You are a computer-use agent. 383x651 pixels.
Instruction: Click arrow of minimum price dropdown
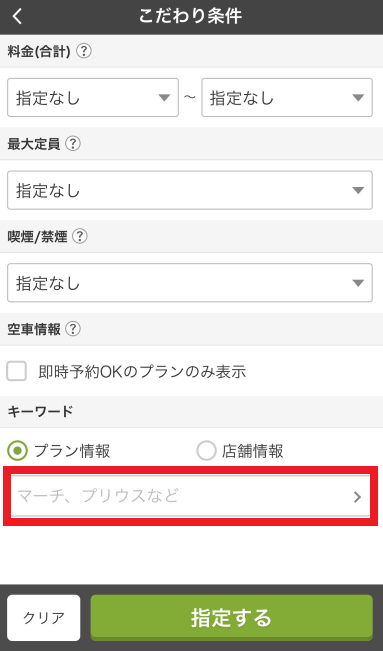tap(164, 98)
